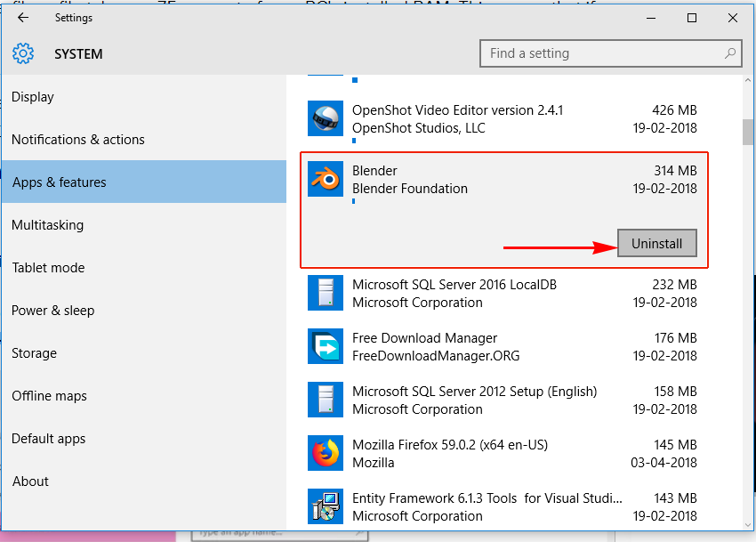Click the OpenShot Video Editor icon

point(326,118)
